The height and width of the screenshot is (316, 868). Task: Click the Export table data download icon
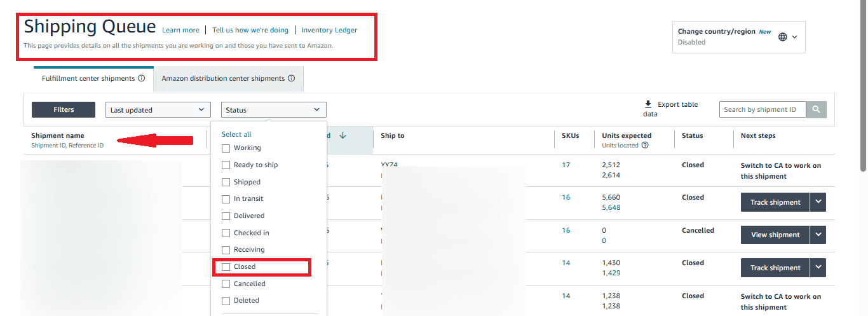648,104
